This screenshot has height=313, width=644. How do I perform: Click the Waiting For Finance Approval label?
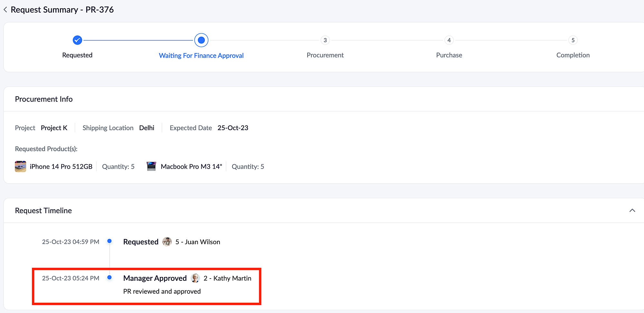201,56
